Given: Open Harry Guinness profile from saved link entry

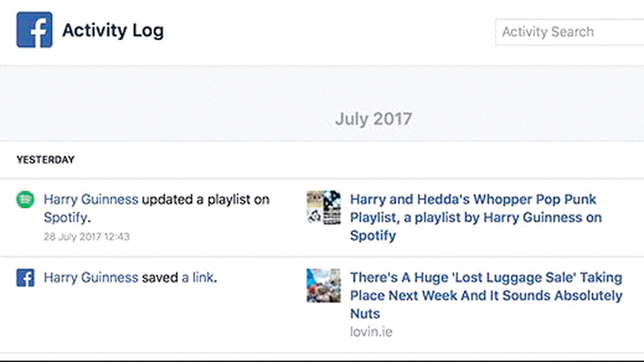Looking at the screenshot, I should tap(91, 278).
